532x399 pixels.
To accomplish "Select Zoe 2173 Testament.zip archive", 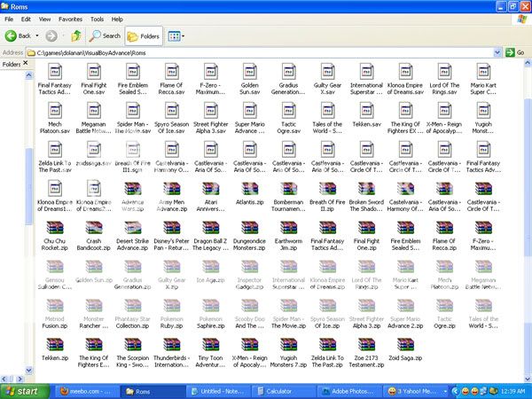I will [x=366, y=352].
